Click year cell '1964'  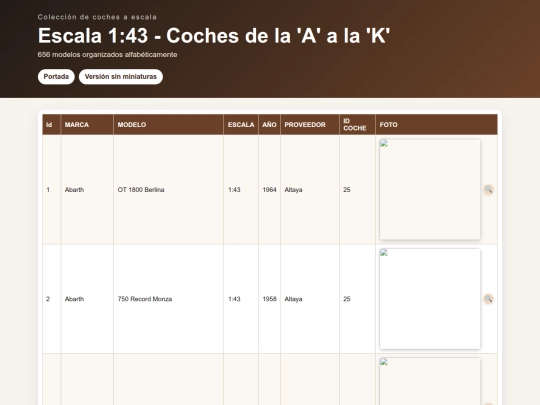[269, 190]
